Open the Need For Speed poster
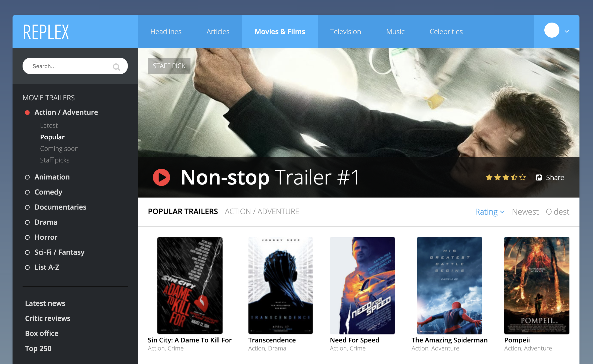Viewport: 593px width, 364px height. pyautogui.click(x=362, y=285)
